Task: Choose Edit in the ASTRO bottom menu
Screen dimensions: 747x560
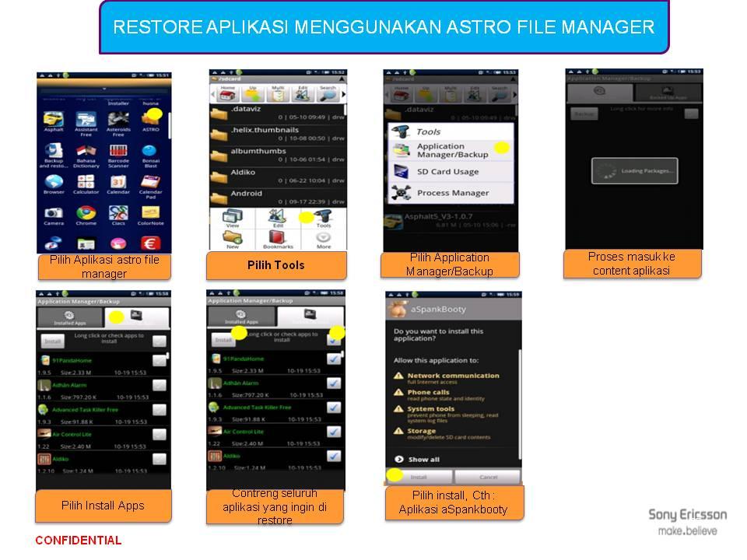Action: click(279, 218)
